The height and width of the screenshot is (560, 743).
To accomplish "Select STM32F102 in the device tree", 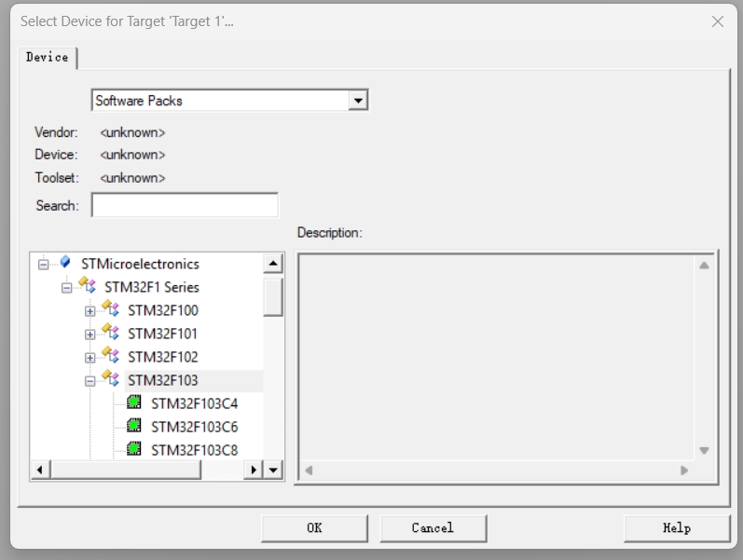I will [x=163, y=357].
